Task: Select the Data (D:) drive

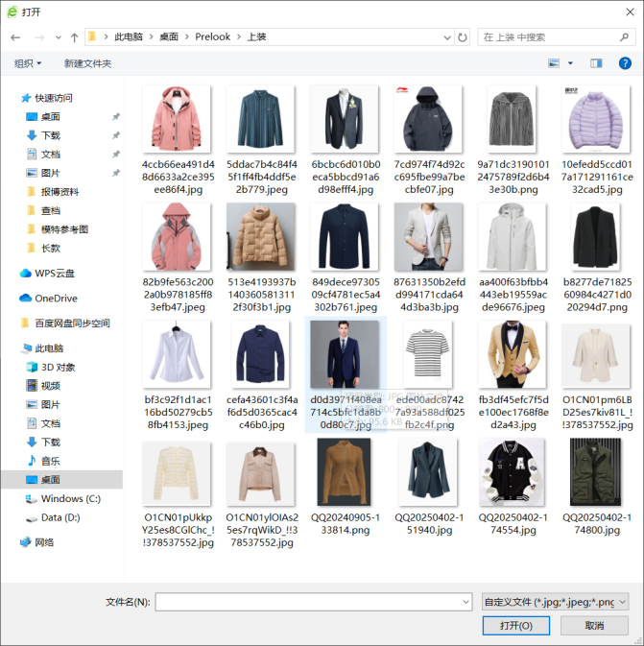Action: [x=60, y=517]
